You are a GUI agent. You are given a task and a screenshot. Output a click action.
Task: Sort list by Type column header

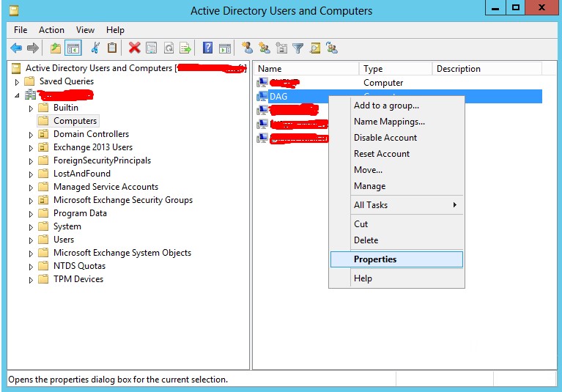(373, 69)
